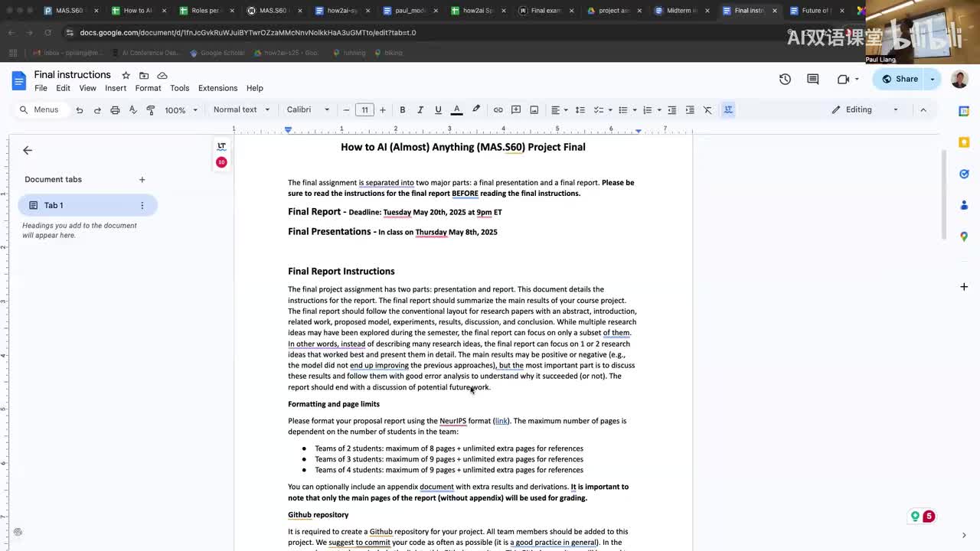Decrease the indent
Screen dimensions: 980x551
click(671, 109)
